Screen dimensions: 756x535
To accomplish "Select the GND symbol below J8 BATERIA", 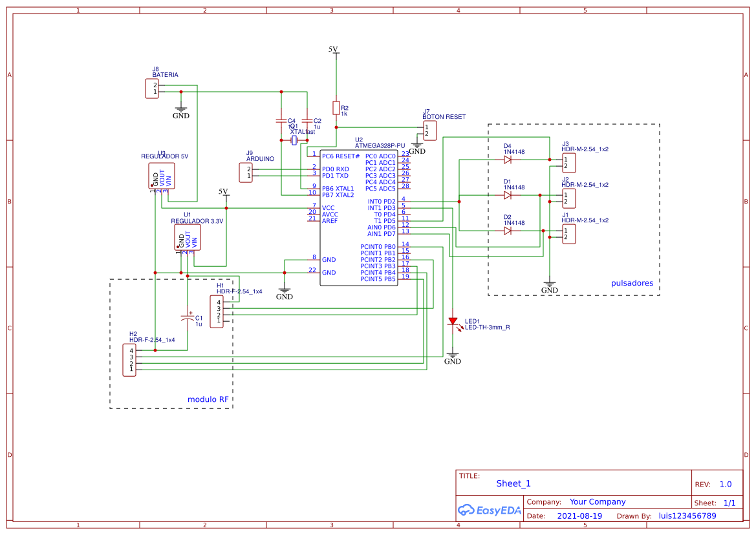I will (x=180, y=111).
